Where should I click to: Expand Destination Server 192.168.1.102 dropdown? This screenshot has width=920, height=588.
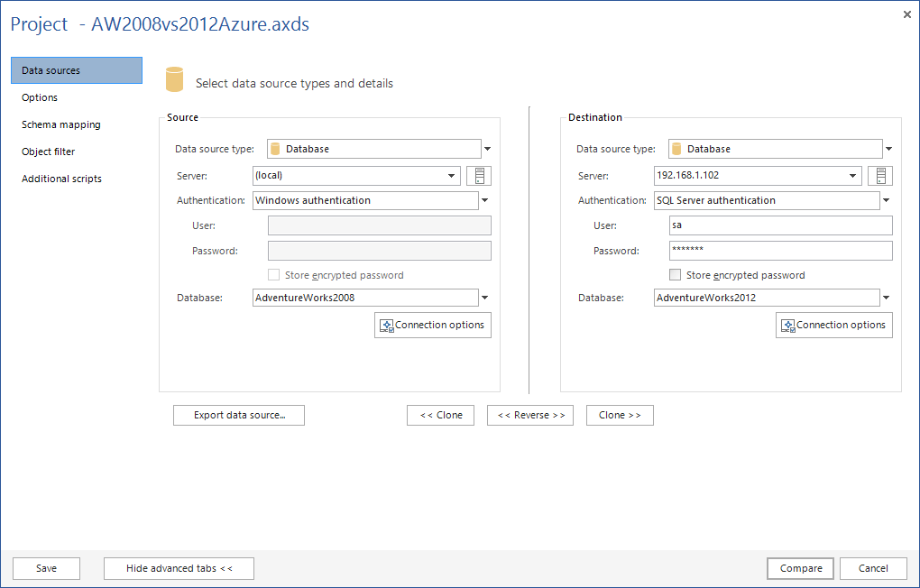click(852, 176)
